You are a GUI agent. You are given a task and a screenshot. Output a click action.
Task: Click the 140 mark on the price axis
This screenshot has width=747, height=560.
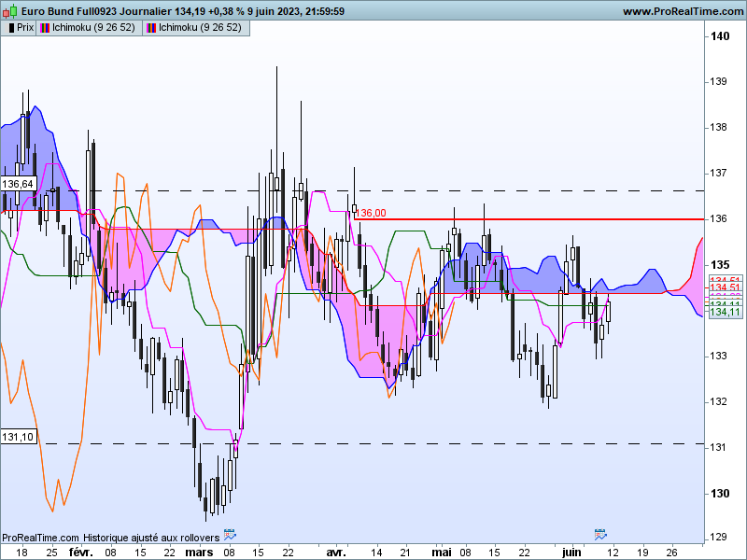tap(719, 36)
